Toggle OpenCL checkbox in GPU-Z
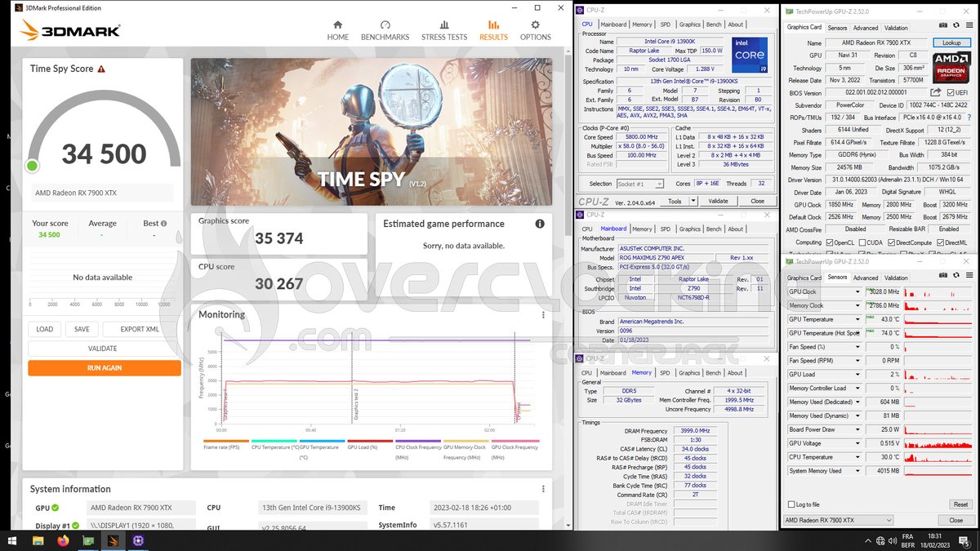Viewport: 980px width, 551px height. click(x=831, y=242)
